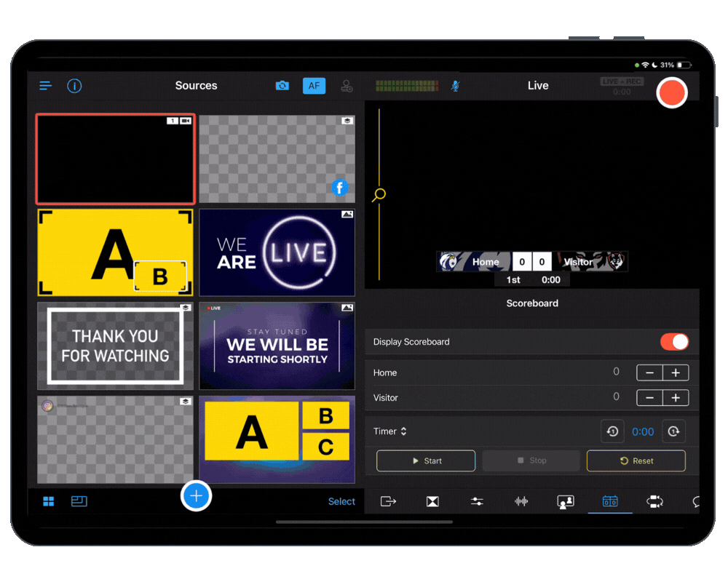This screenshot has height=582, width=728.
Task: Decrease the Visitor score with minus
Action: click(x=649, y=398)
